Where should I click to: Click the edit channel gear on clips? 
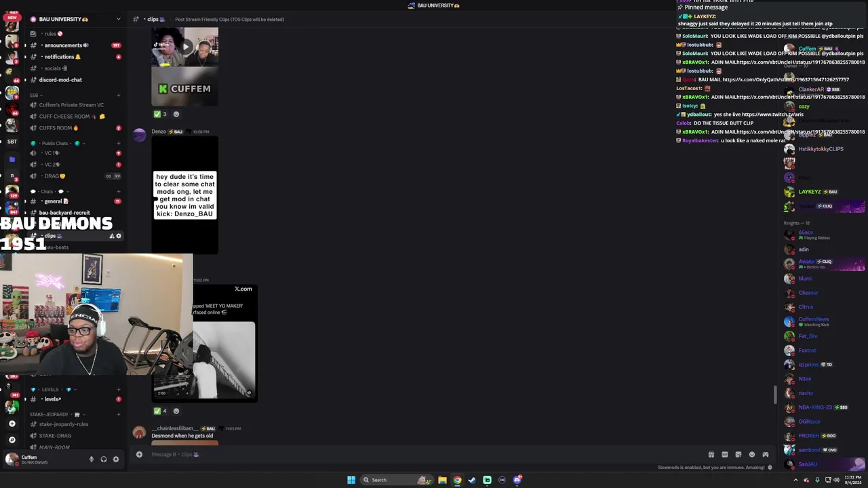point(119,236)
